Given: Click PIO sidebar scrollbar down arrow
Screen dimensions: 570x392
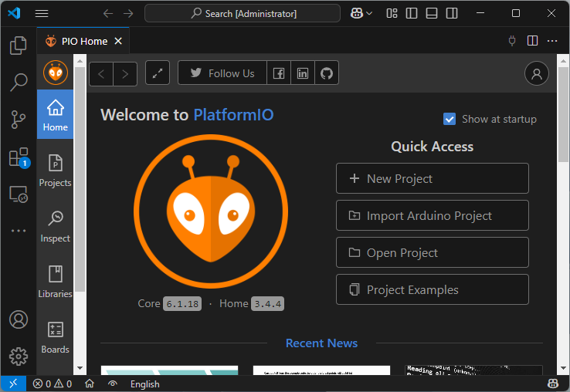Looking at the screenshot, I should [80, 368].
